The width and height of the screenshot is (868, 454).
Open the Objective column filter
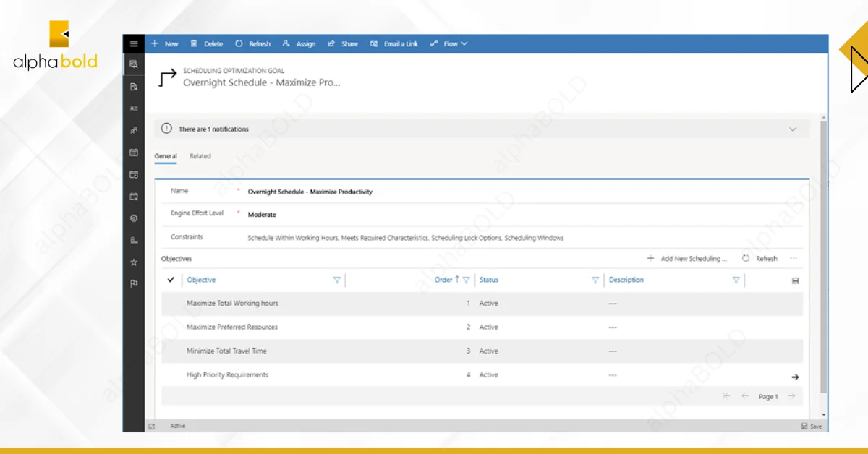click(x=336, y=280)
